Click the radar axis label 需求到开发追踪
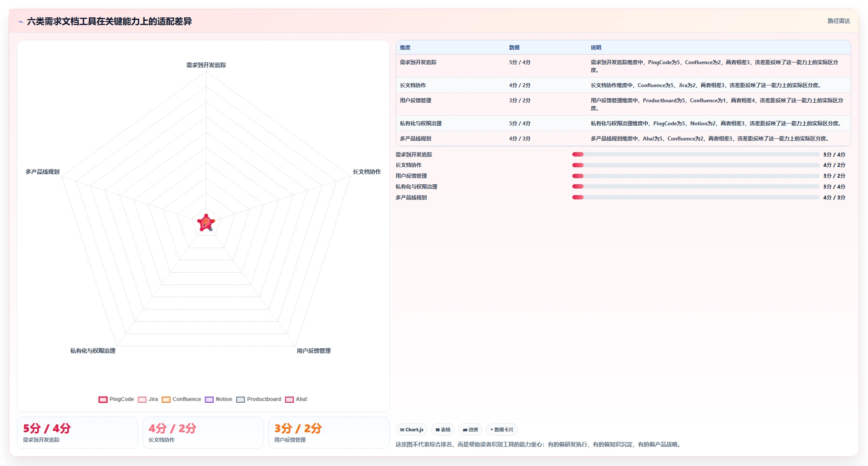This screenshot has width=868, height=466. pyautogui.click(x=206, y=65)
